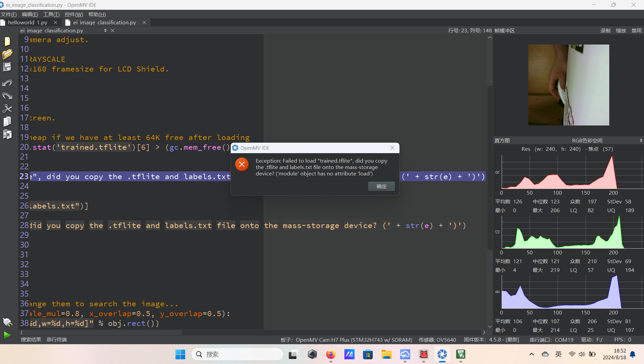This screenshot has height=364, width=644.
Task: Open the Windows Start menu
Action: 180,354
